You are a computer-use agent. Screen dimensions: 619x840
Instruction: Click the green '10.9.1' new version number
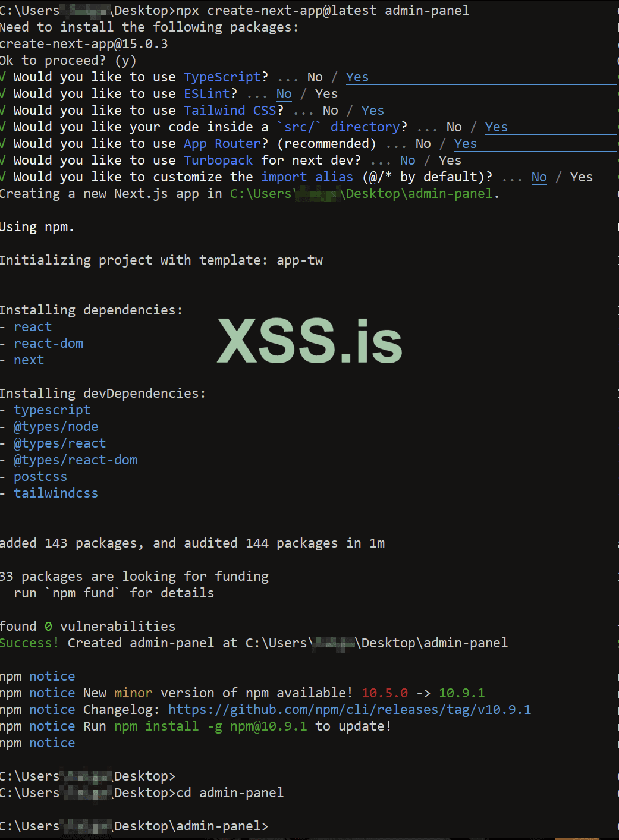(x=462, y=693)
